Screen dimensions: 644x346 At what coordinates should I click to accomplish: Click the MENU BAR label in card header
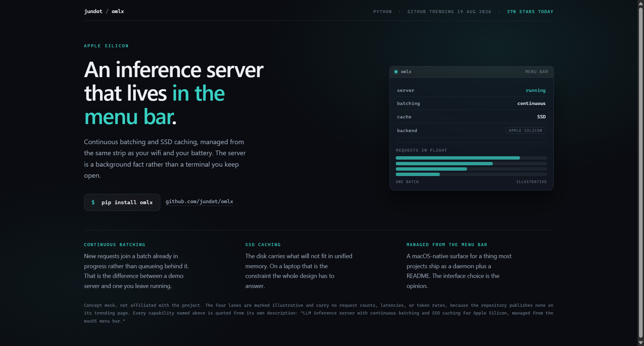point(536,72)
